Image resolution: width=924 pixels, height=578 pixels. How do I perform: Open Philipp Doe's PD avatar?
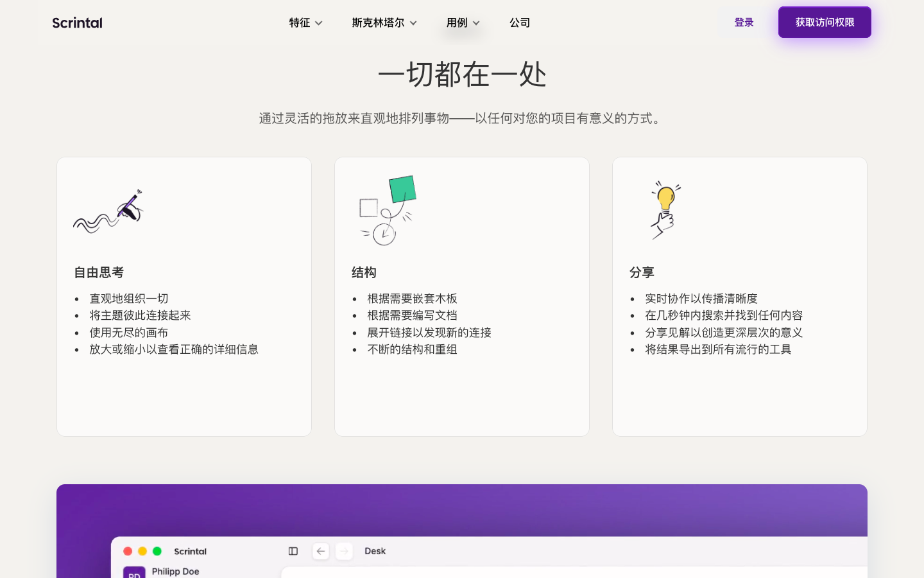134,575
